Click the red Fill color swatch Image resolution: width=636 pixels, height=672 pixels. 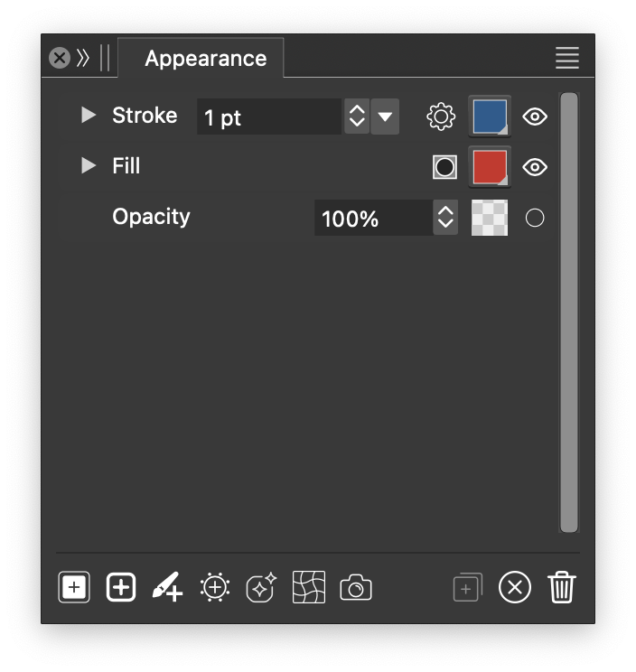[x=490, y=167]
